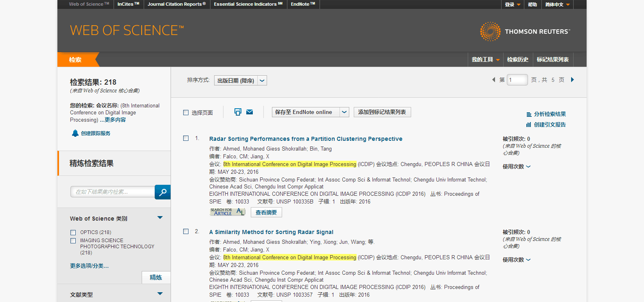Check the select page checkbox
The image size is (644, 302).
[186, 113]
